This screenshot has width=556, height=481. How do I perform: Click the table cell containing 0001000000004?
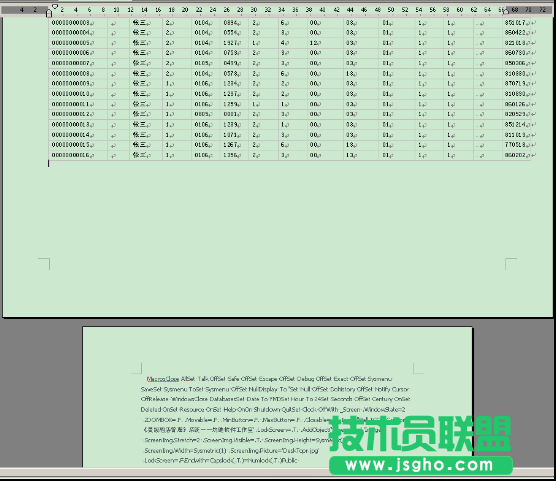tap(78, 33)
